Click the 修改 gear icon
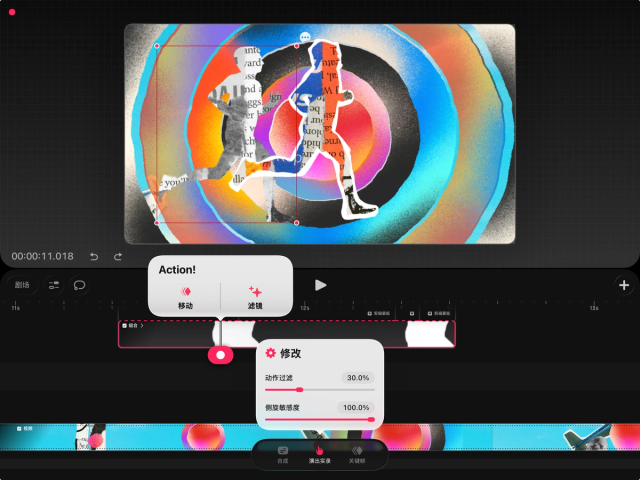This screenshot has width=640, height=480. [271, 353]
